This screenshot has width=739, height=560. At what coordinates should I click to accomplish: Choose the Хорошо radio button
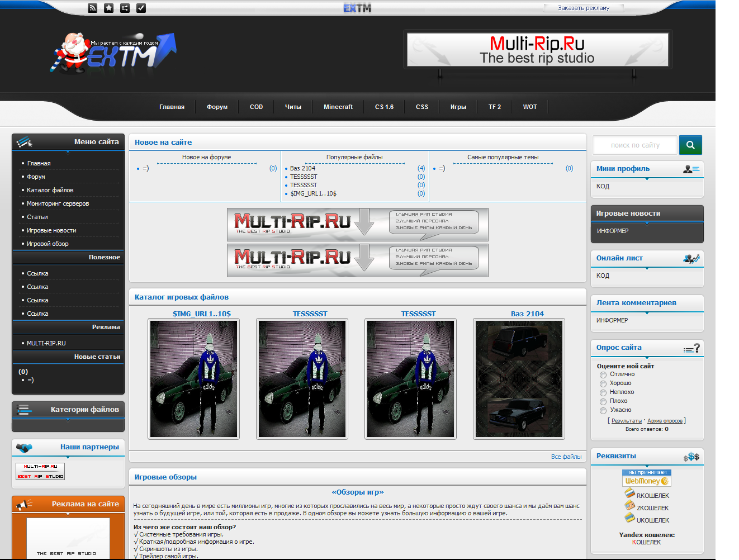point(603,384)
